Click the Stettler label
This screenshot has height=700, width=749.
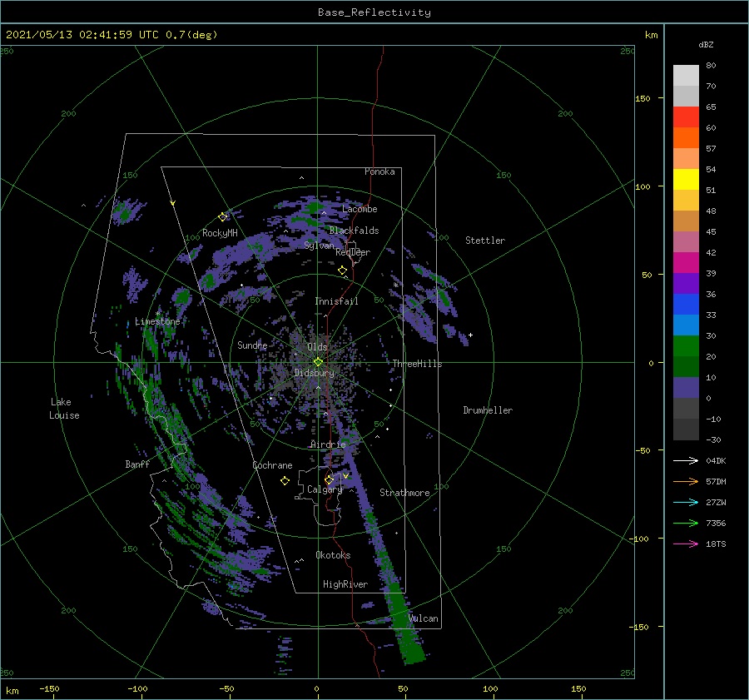485,241
